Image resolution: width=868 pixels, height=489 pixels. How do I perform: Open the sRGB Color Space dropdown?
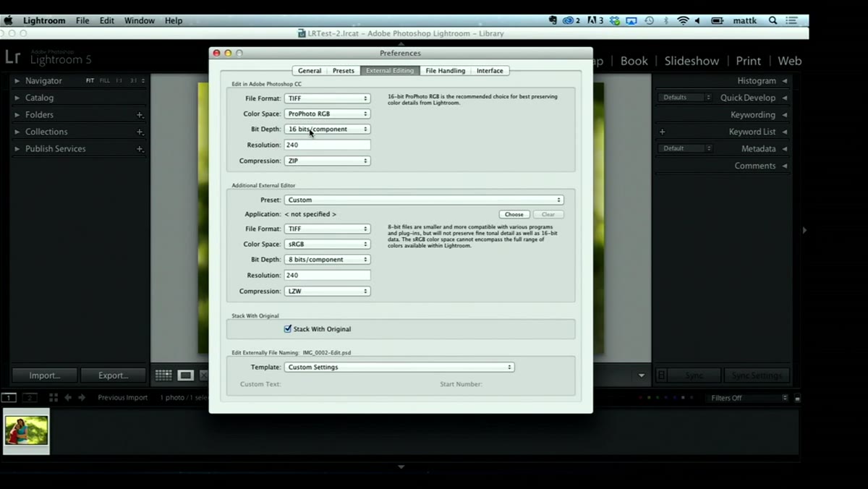tap(327, 244)
